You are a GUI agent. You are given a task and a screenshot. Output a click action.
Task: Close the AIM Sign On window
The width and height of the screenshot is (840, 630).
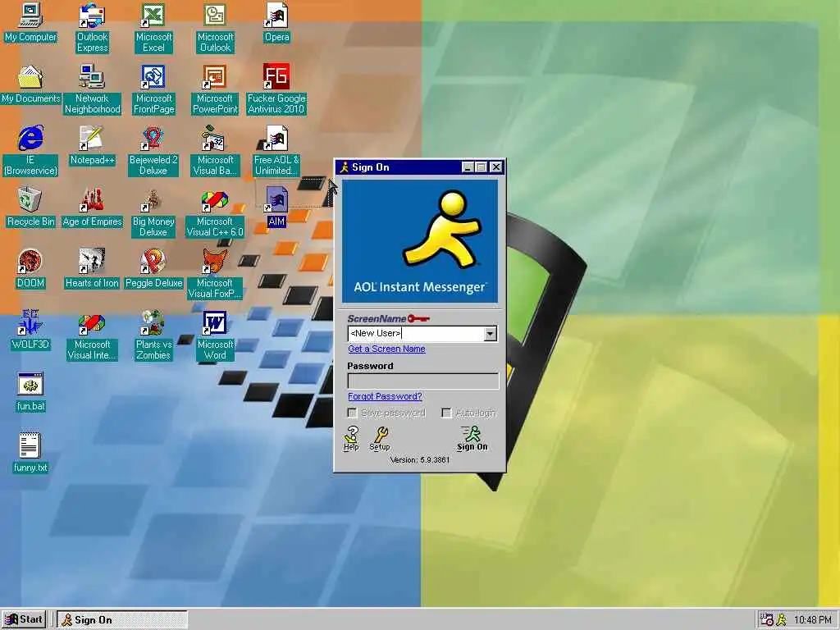point(496,167)
